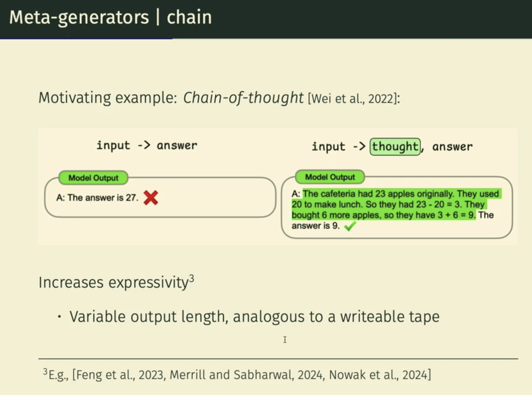Click the italic "Chain-of-thought" text
Screen dimensions: 532x395
[x=243, y=98]
